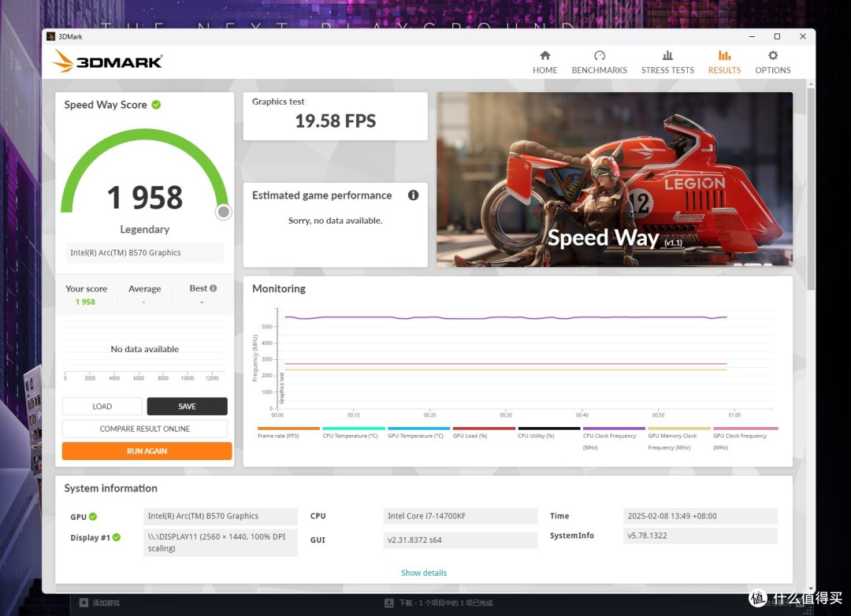Click the GUI version v2.31.8372 s64 field
The image size is (851, 616).
[x=460, y=540]
